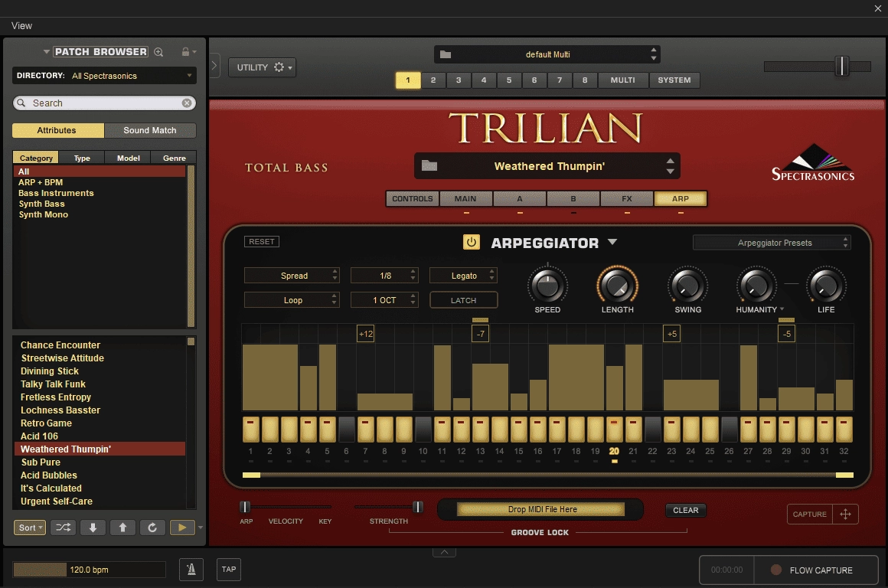Switch to the FX tab
This screenshot has height=588, width=888.
(627, 199)
